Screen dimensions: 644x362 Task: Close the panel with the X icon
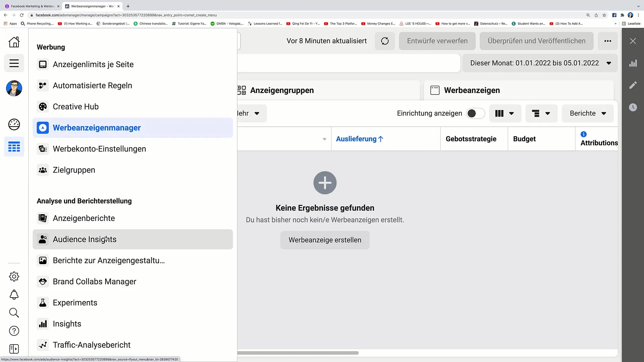pos(633,41)
